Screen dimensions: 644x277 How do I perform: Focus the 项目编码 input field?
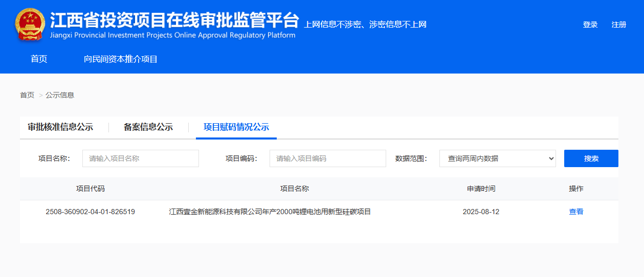pyautogui.click(x=328, y=158)
